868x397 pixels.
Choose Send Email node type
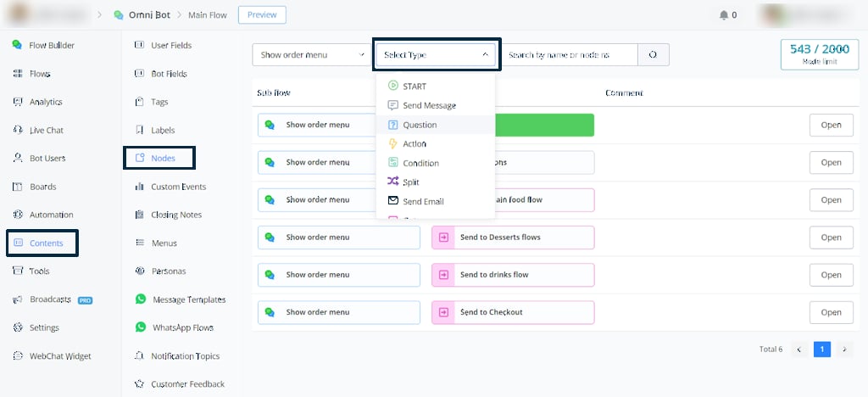(435, 201)
